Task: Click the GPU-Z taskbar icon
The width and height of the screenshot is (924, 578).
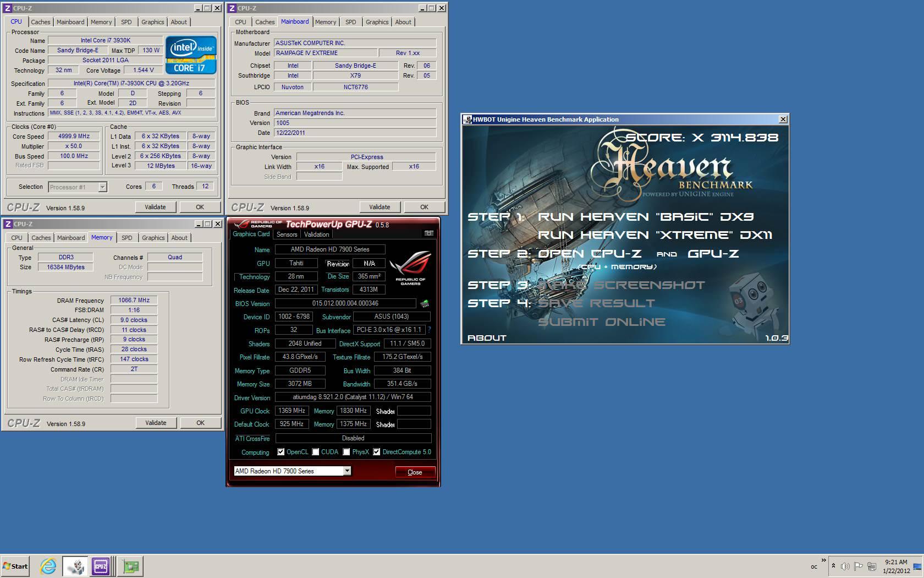Action: [131, 566]
